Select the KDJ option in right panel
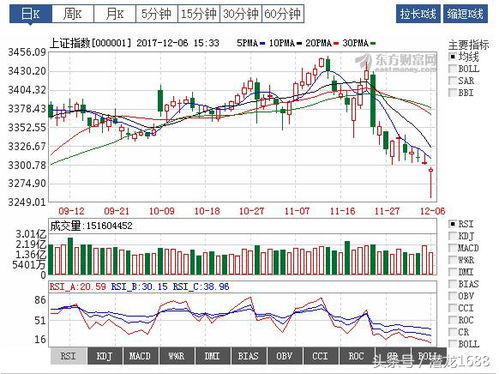This screenshot has width=499, height=374. [461, 236]
